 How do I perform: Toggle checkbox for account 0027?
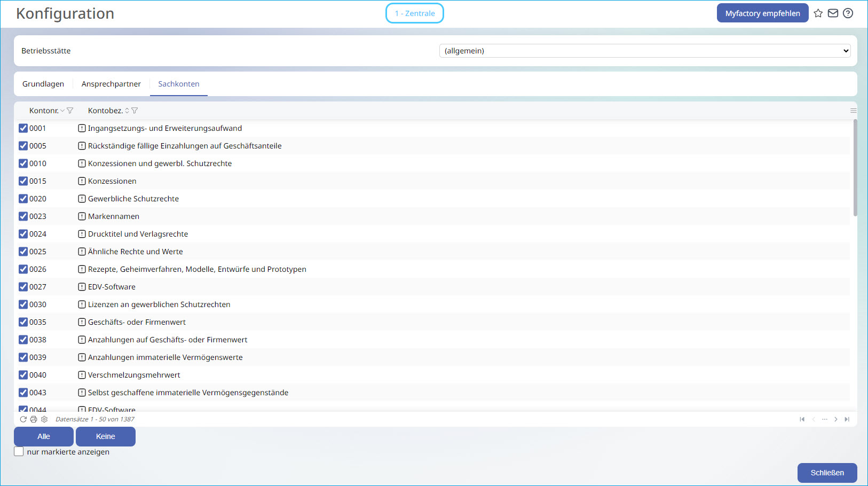point(23,287)
